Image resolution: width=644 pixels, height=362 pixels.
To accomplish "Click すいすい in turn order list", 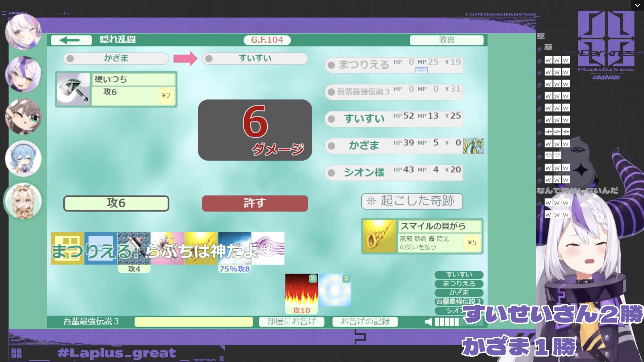I will pos(459,275).
